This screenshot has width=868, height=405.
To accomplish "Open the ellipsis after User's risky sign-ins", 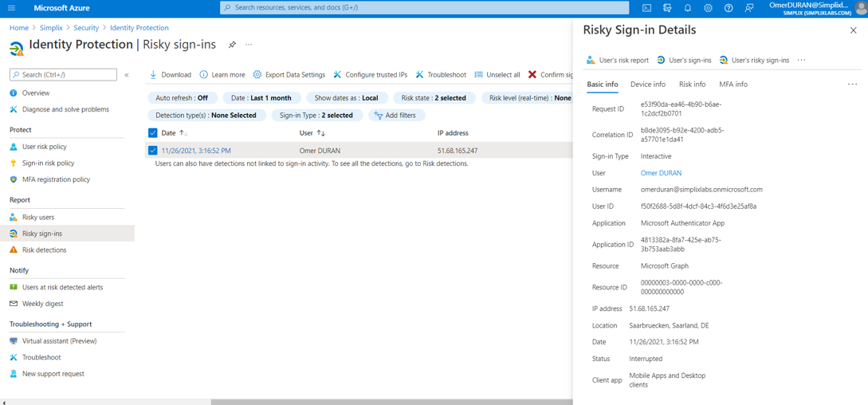I will (x=801, y=60).
